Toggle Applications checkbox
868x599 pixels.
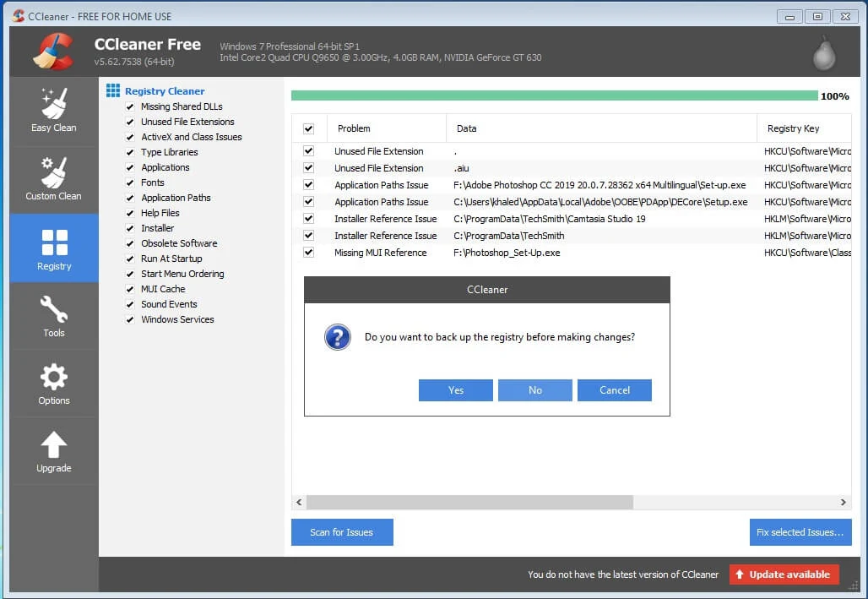click(130, 167)
